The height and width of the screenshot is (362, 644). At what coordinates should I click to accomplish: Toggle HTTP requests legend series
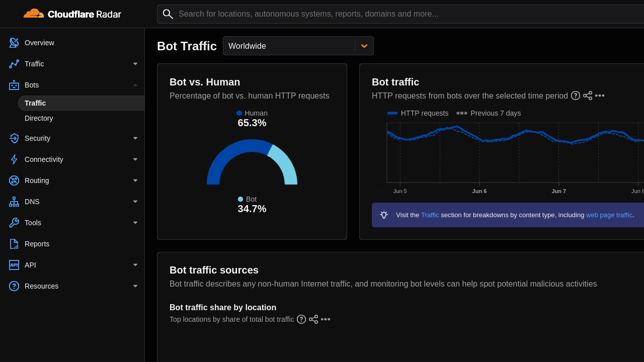(x=418, y=113)
